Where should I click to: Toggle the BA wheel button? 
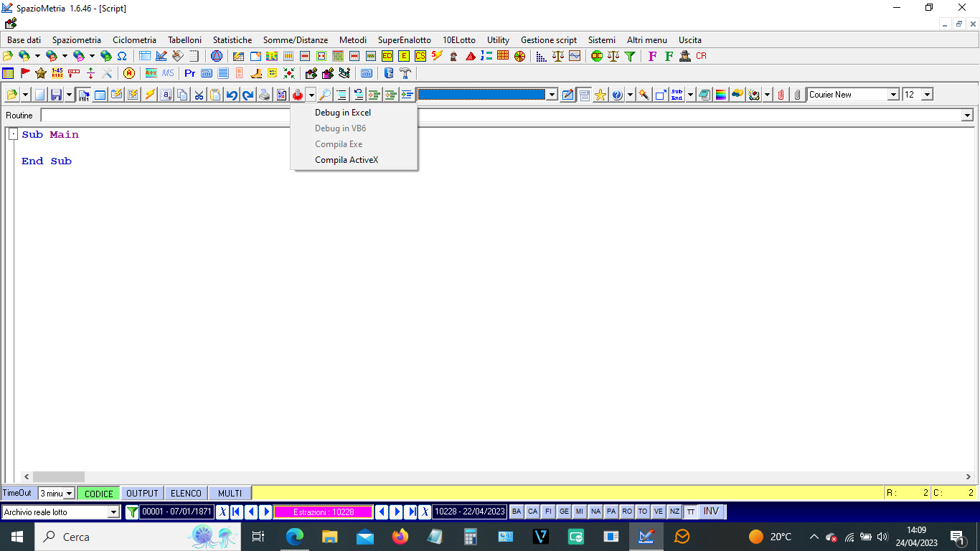[517, 512]
